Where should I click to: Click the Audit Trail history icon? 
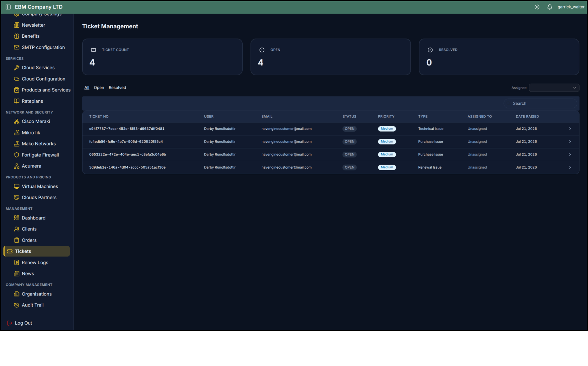(x=17, y=305)
